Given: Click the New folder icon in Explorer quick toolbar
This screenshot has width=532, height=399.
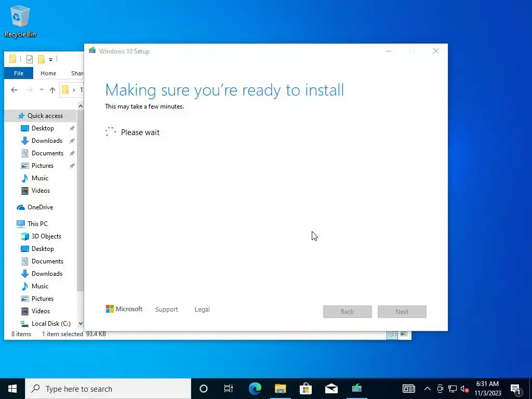Looking at the screenshot, I should point(42,59).
